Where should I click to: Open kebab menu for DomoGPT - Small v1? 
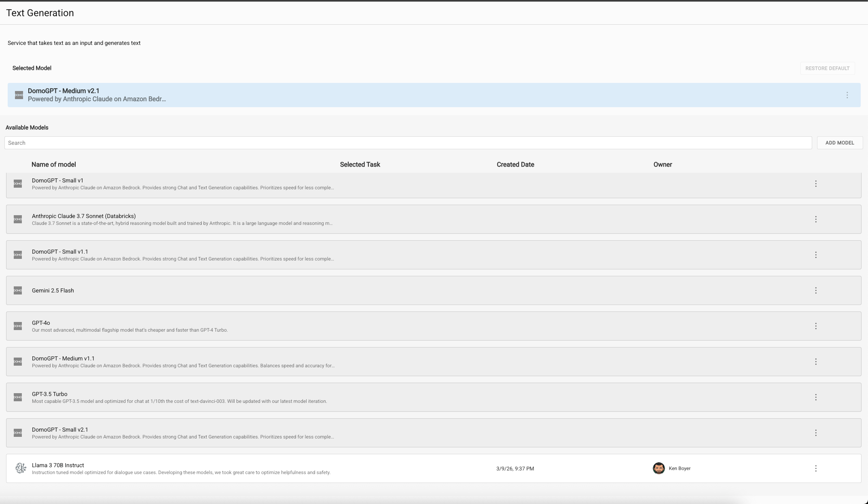pos(816,184)
